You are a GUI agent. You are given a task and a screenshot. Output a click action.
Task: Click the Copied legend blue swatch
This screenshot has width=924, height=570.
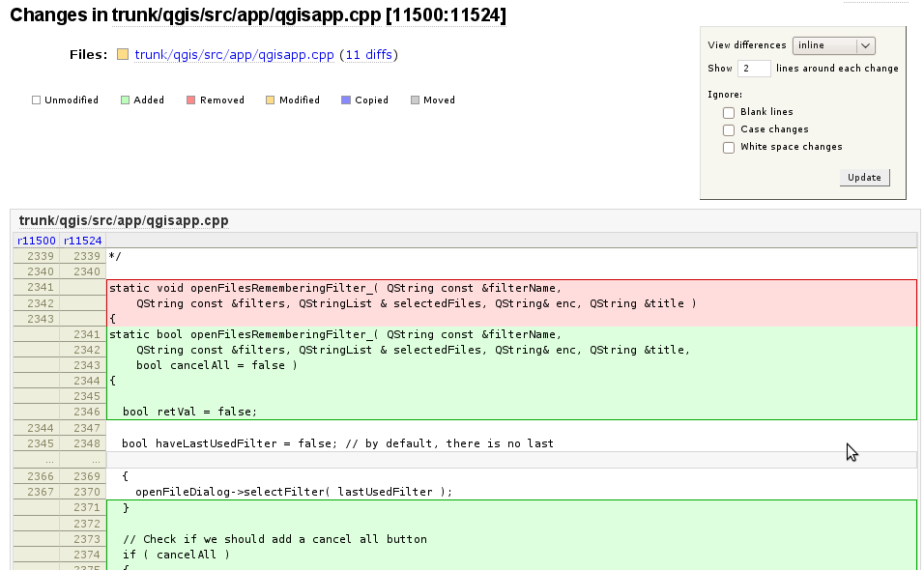[346, 100]
